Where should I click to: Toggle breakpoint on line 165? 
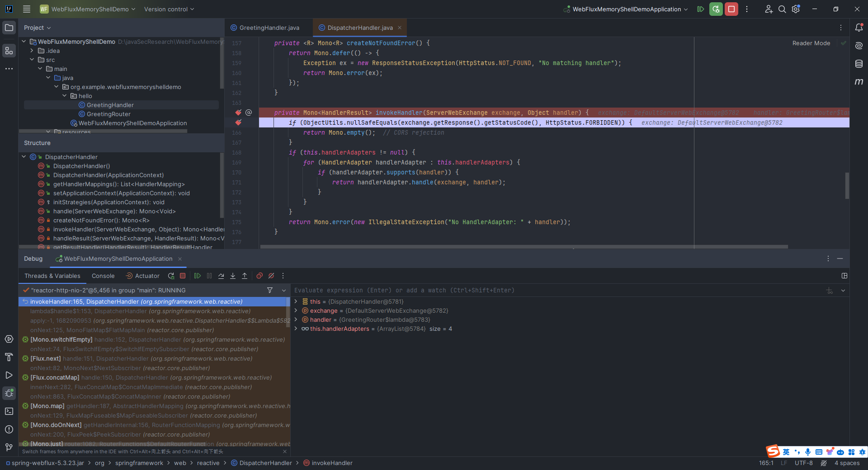(x=238, y=122)
